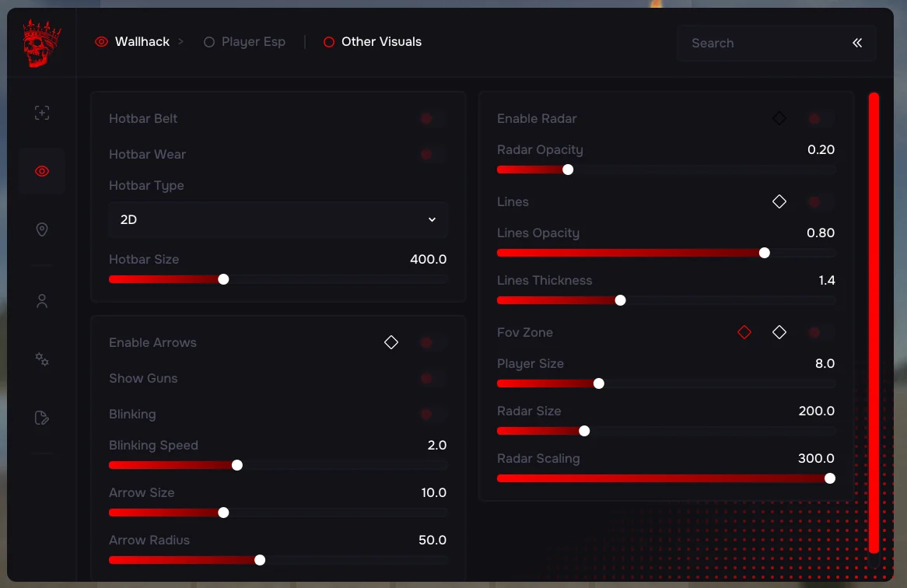Screen dimensions: 907x588
Task: Toggle the Hotbar Belt switch
Action: [433, 118]
